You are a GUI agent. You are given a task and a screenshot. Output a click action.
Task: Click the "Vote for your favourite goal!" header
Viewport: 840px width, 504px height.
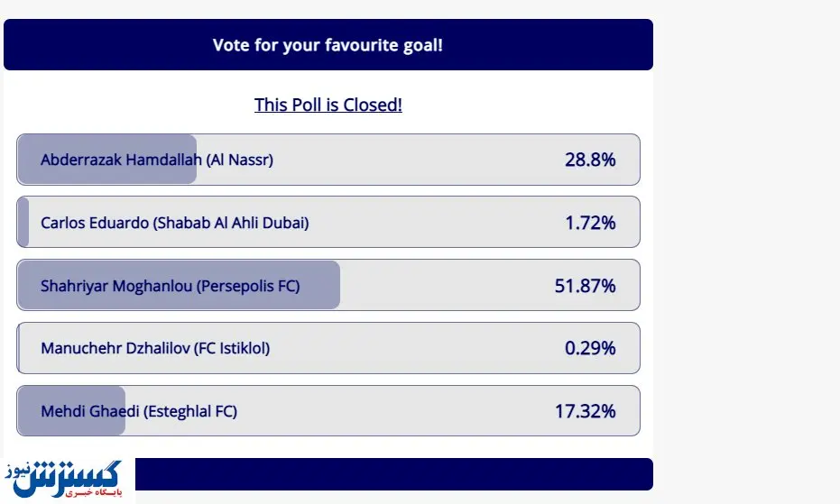(x=328, y=45)
